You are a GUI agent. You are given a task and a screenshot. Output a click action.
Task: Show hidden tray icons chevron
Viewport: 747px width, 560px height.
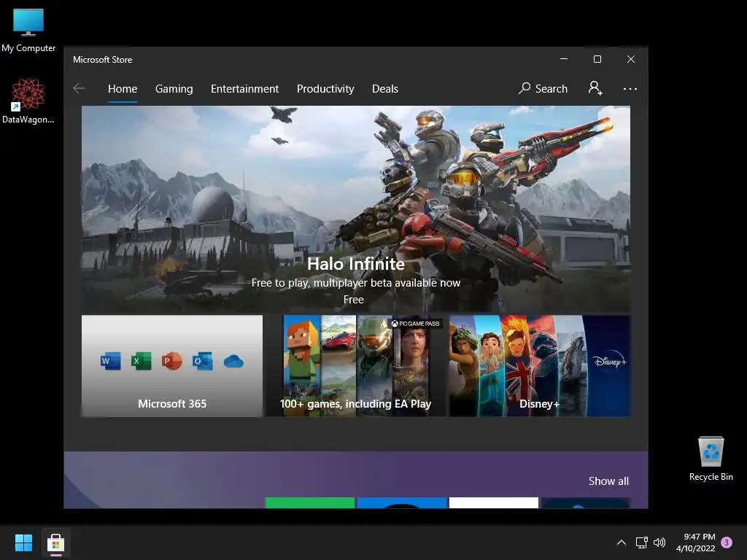point(622,542)
